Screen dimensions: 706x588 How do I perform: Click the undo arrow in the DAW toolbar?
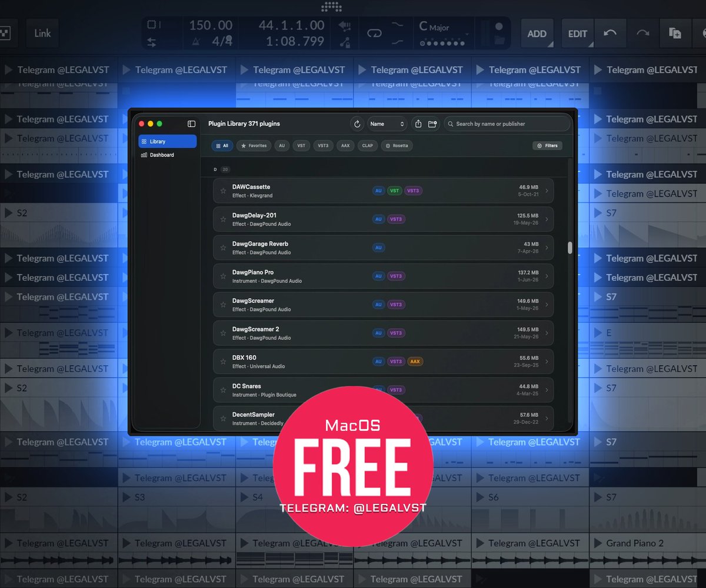610,33
